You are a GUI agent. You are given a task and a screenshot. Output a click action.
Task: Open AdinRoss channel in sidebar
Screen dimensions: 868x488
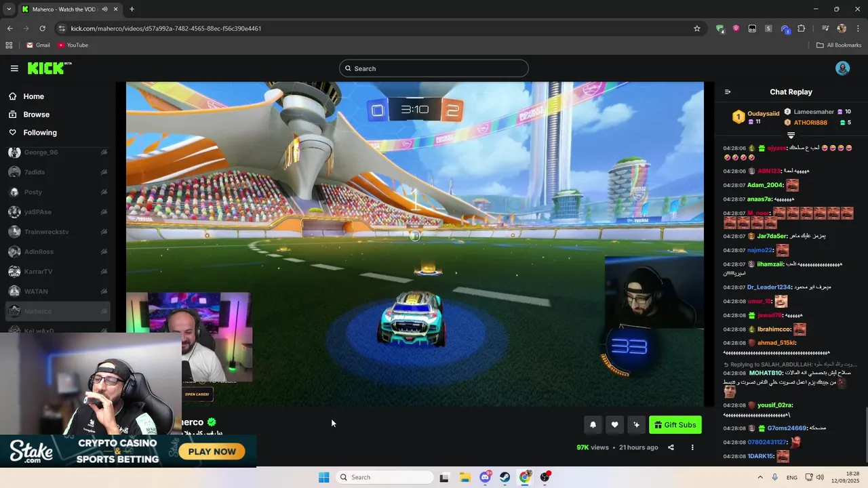58,251
